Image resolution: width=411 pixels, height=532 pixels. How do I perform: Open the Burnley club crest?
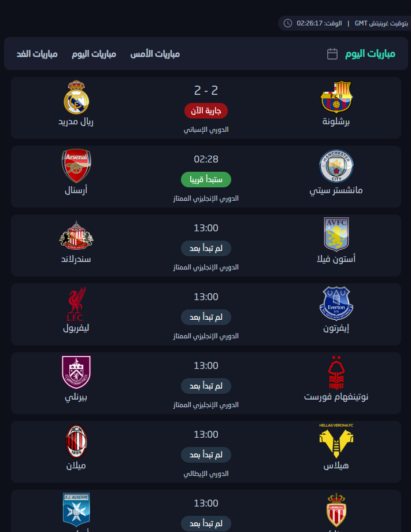pyautogui.click(x=76, y=372)
